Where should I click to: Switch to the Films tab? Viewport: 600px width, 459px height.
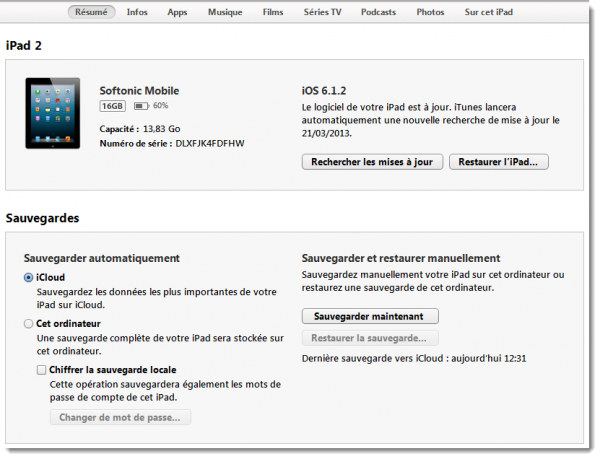[x=272, y=12]
